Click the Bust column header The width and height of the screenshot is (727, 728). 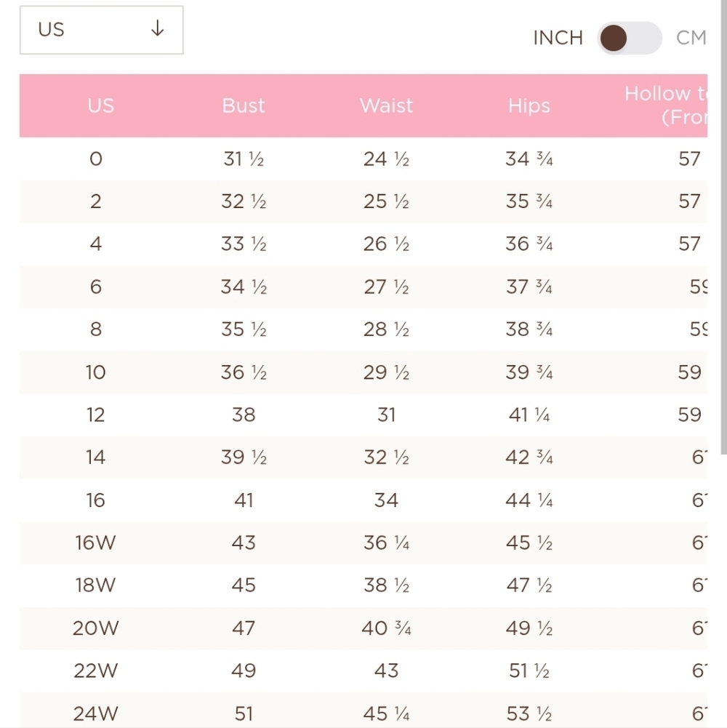[x=244, y=106]
